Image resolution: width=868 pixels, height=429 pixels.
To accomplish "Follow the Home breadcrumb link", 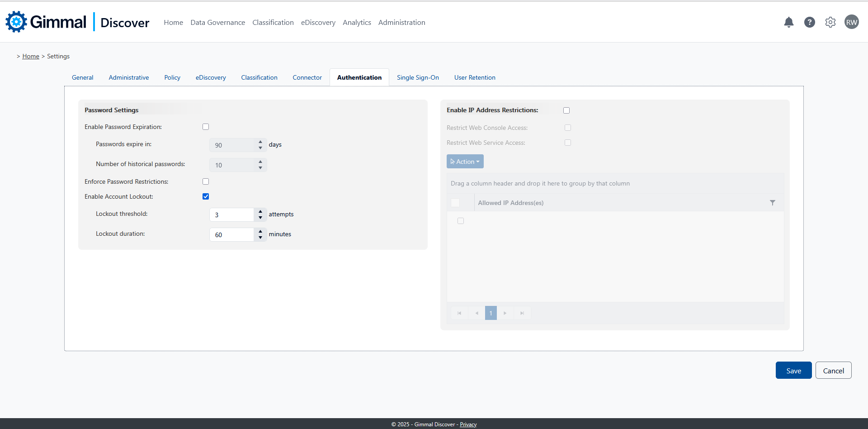I will click(31, 56).
